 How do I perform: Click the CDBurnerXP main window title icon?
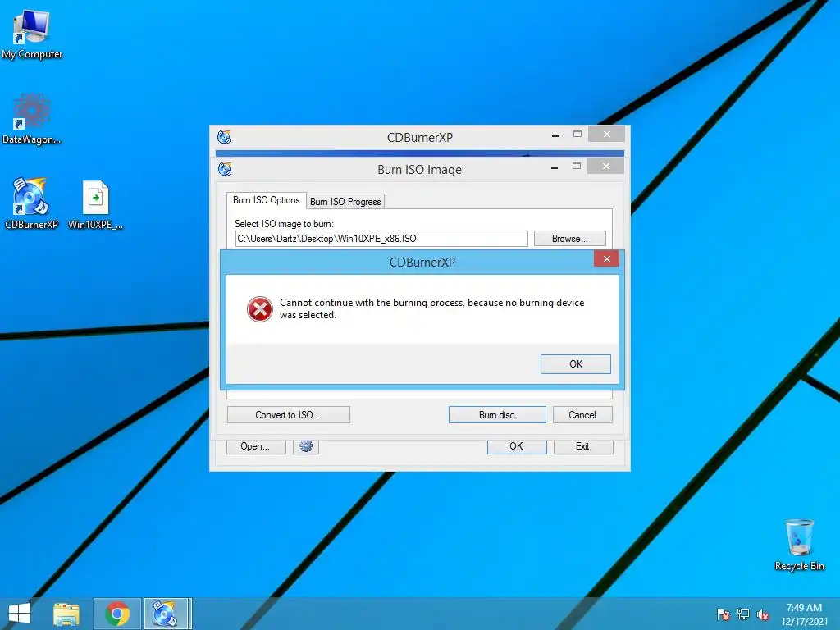pyautogui.click(x=224, y=137)
